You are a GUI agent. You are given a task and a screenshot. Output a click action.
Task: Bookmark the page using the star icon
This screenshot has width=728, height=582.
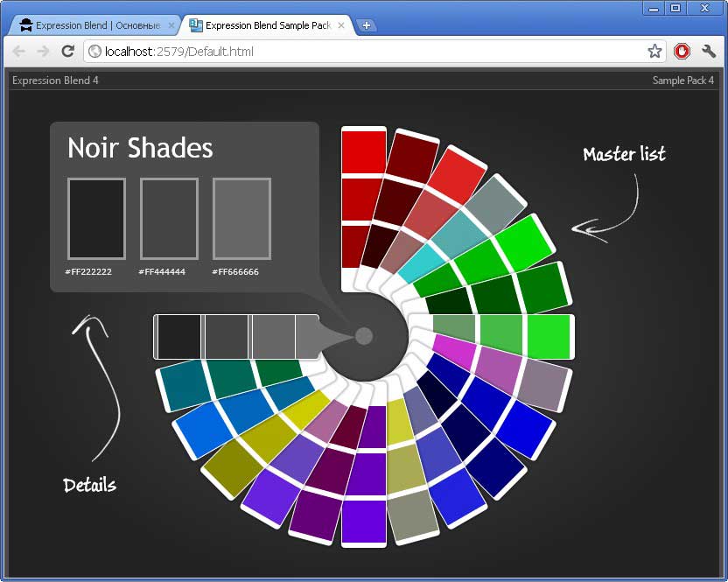coord(654,51)
